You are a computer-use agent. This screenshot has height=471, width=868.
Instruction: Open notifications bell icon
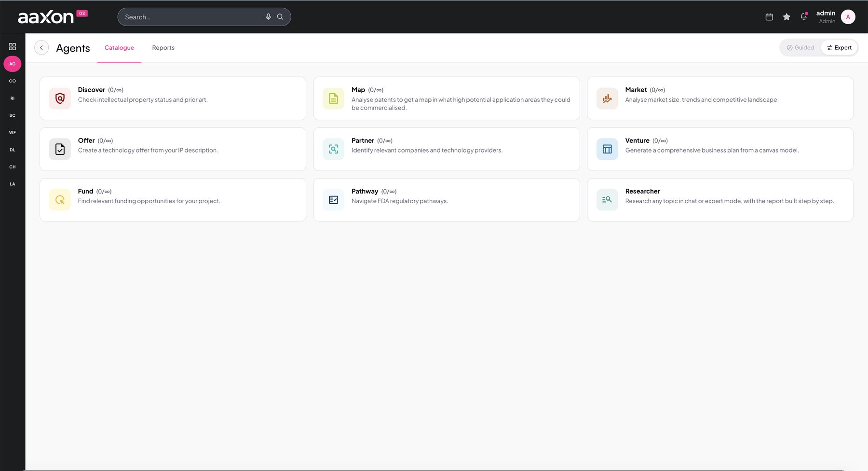804,17
